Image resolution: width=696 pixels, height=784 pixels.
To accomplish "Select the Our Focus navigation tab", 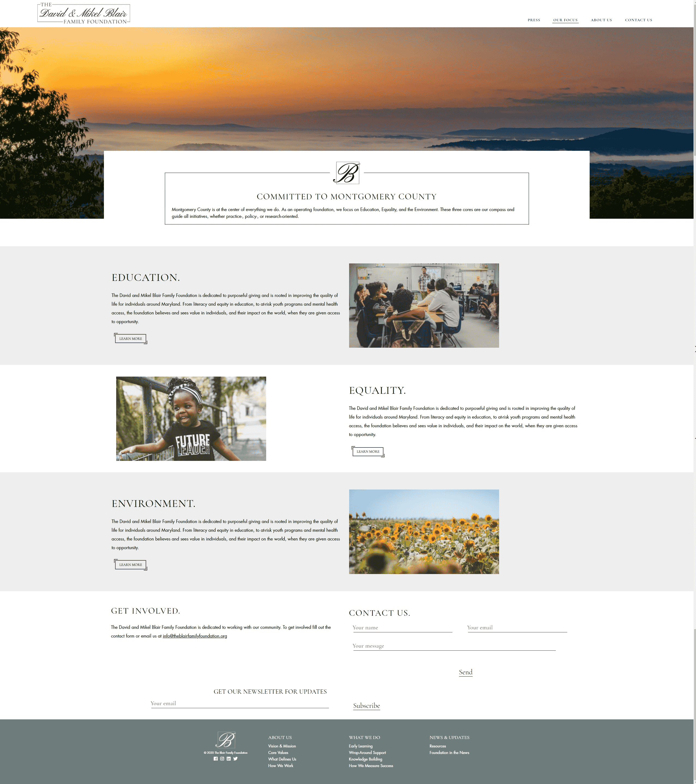I will [x=565, y=19].
